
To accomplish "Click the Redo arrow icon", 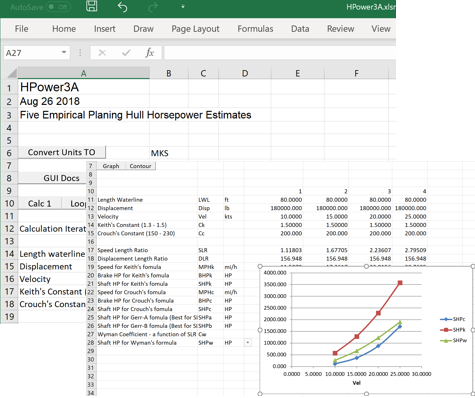I will [x=152, y=7].
